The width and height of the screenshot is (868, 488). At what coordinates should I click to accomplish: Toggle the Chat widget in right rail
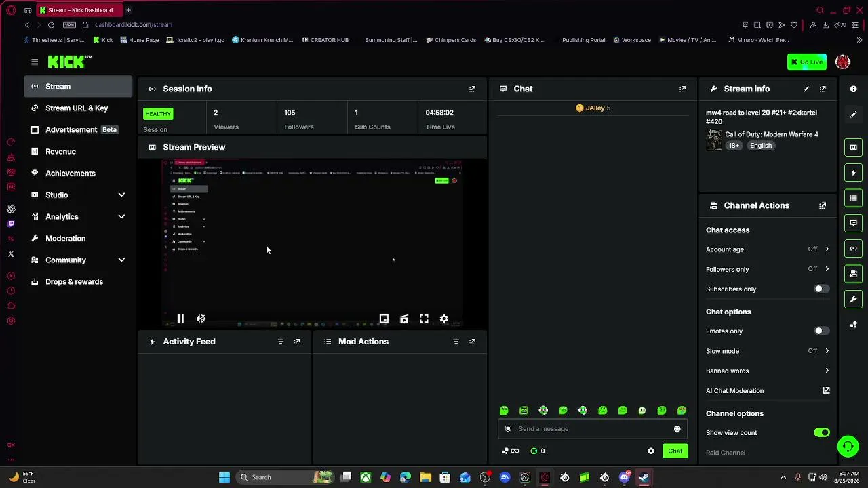(x=854, y=223)
